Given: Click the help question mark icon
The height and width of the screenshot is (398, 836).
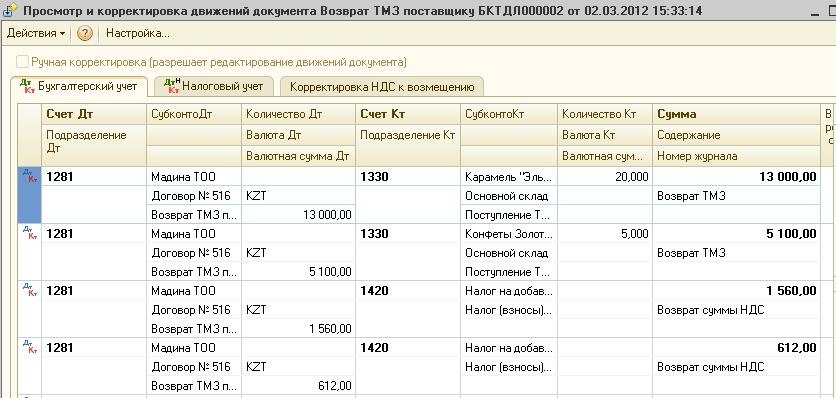Looking at the screenshot, I should (x=84, y=33).
